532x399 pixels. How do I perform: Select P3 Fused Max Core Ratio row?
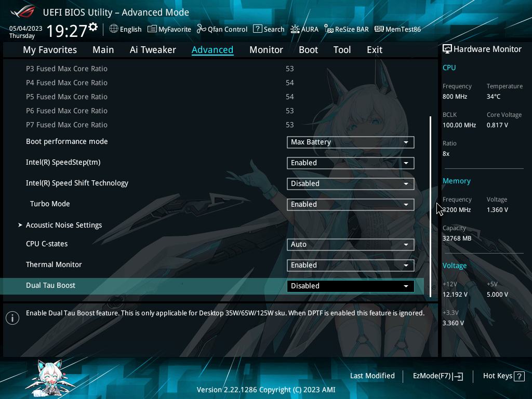pyautogui.click(x=160, y=69)
